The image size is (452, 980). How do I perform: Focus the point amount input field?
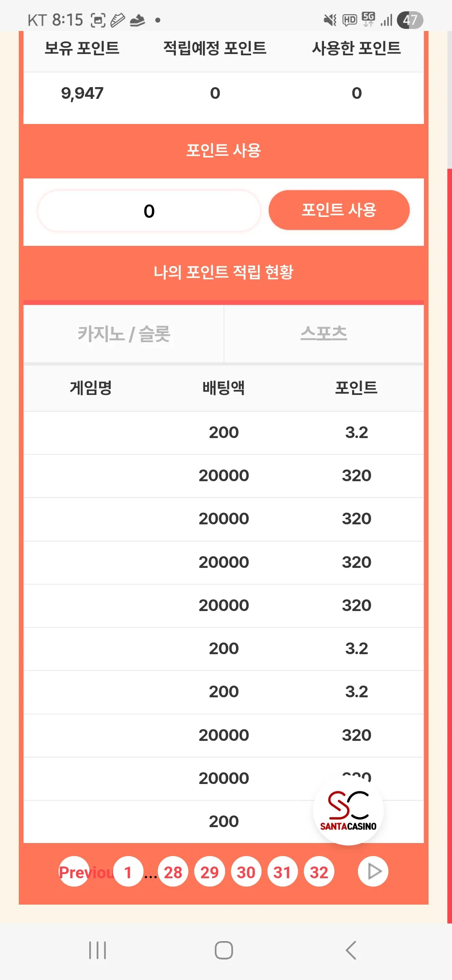coord(149,211)
